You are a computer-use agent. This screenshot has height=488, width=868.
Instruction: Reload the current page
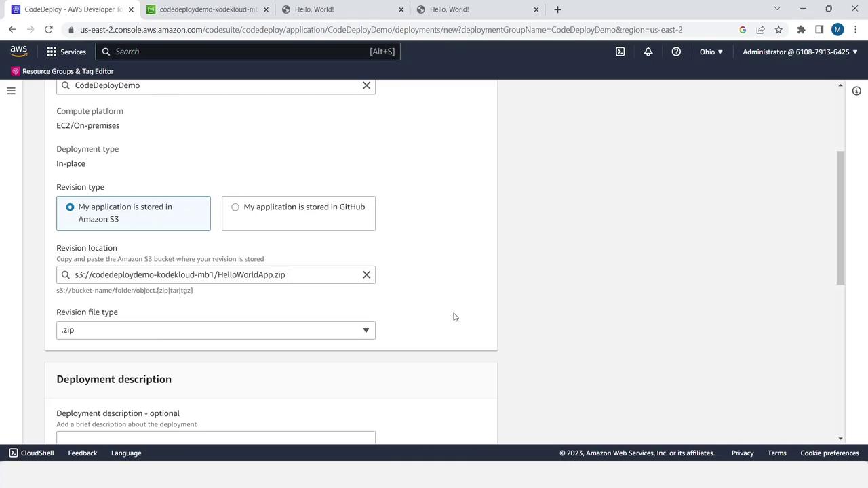click(49, 30)
